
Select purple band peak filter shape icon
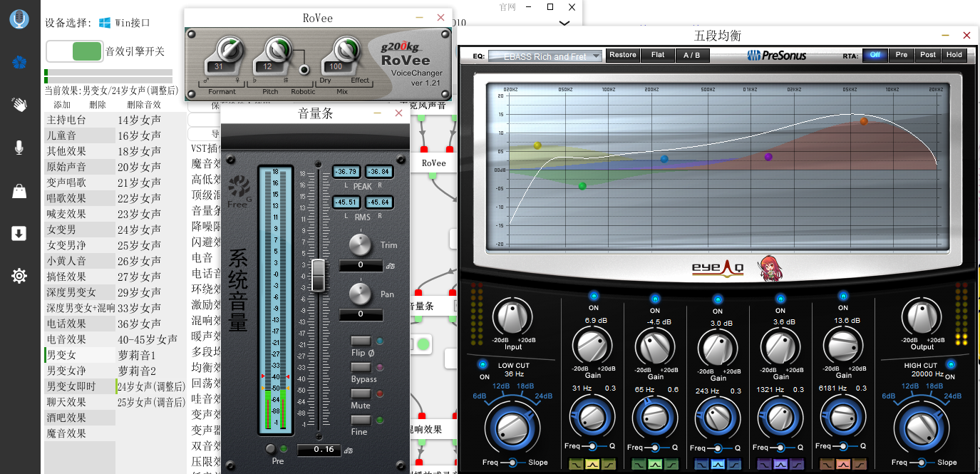point(780,465)
